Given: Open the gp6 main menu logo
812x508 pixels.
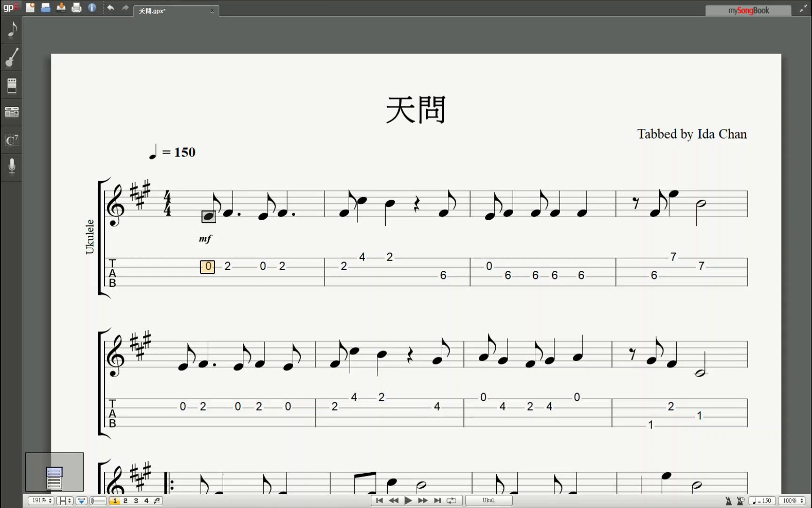Looking at the screenshot, I should [11, 7].
